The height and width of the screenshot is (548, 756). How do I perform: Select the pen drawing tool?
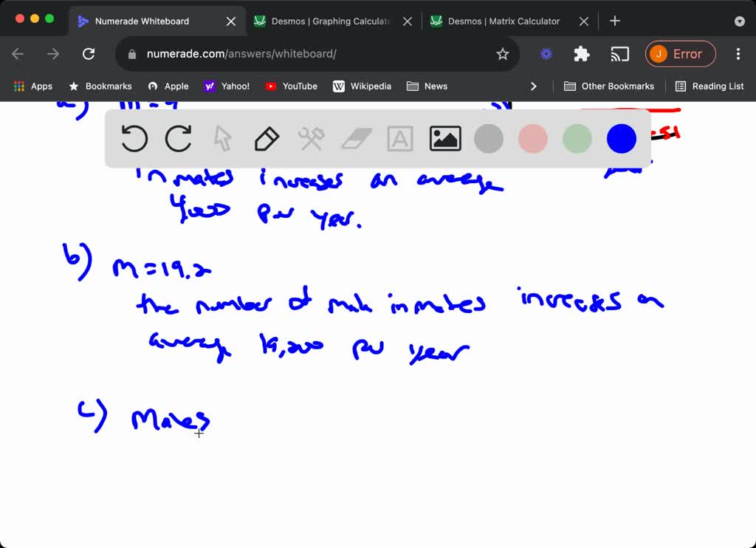pyautogui.click(x=267, y=139)
